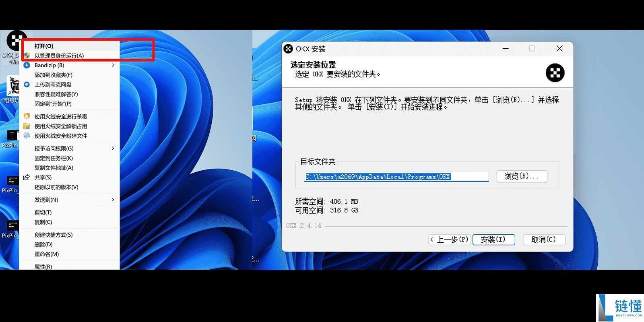The height and width of the screenshot is (322, 644).
Task: Click the Huorong unlock-occupation folder icon
Action: [x=27, y=126]
